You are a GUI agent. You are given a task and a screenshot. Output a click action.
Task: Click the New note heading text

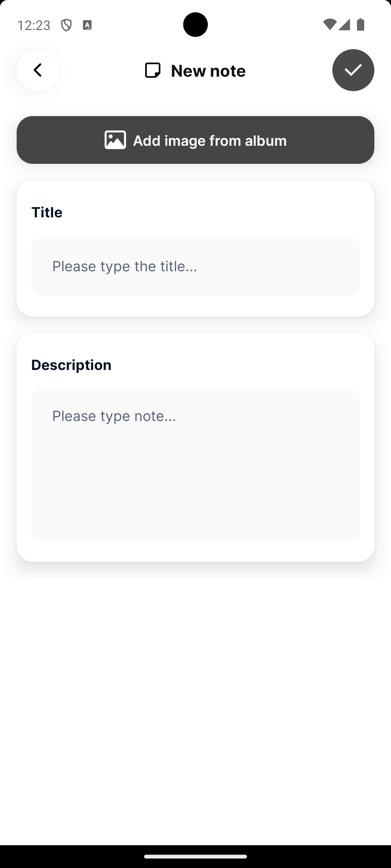point(208,71)
